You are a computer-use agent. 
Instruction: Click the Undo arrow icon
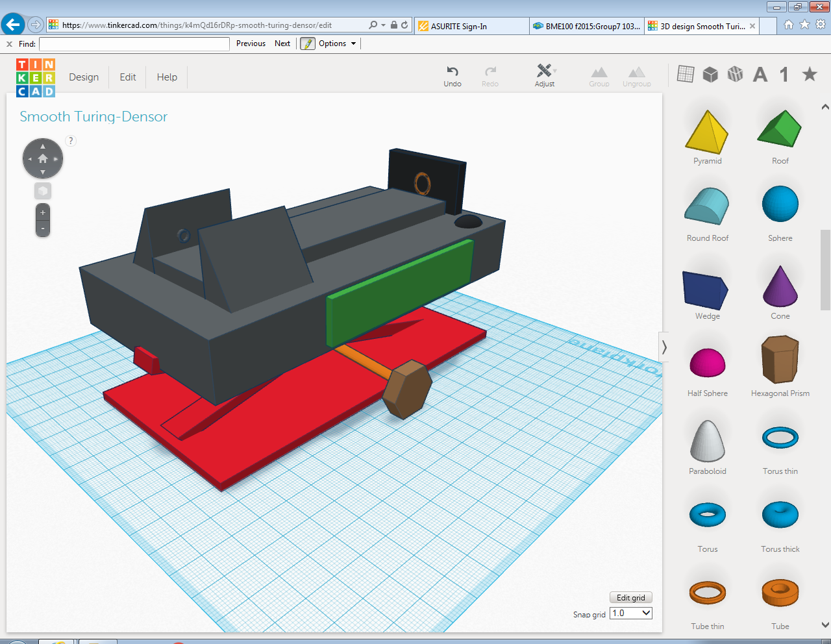(x=453, y=71)
